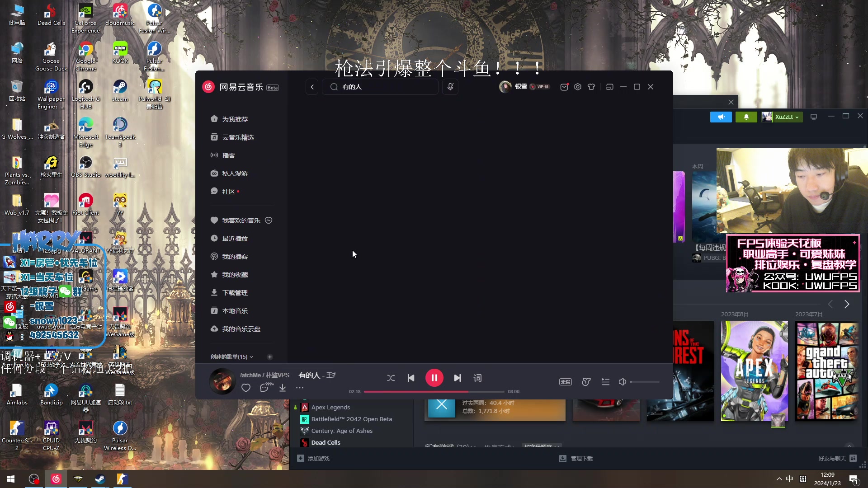The width and height of the screenshot is (868, 488).
Task: Start listen-to-identify song recognition
Action: point(450,87)
